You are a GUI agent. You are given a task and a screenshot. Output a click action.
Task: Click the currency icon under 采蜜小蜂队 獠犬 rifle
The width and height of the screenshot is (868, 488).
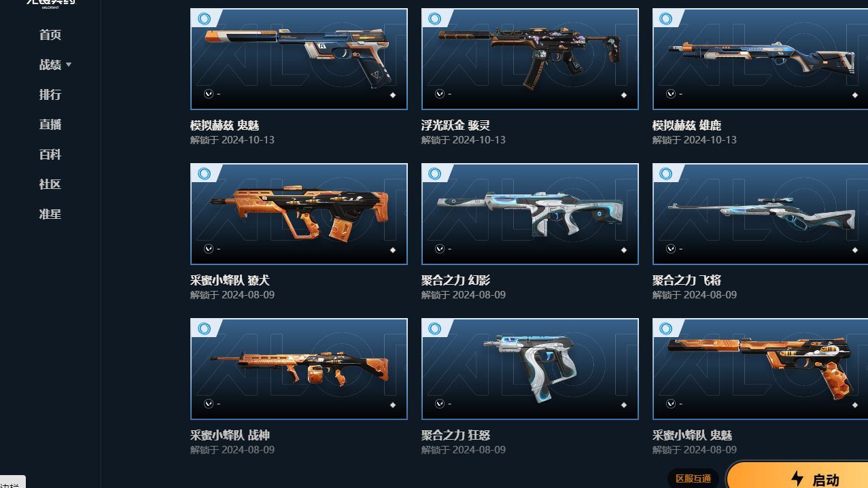click(209, 249)
